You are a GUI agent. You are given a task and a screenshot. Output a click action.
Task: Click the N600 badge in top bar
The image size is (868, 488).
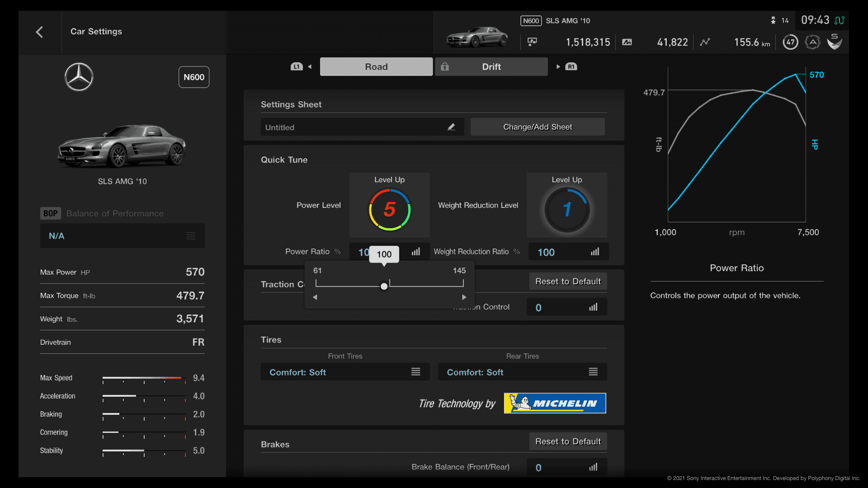[x=531, y=21]
